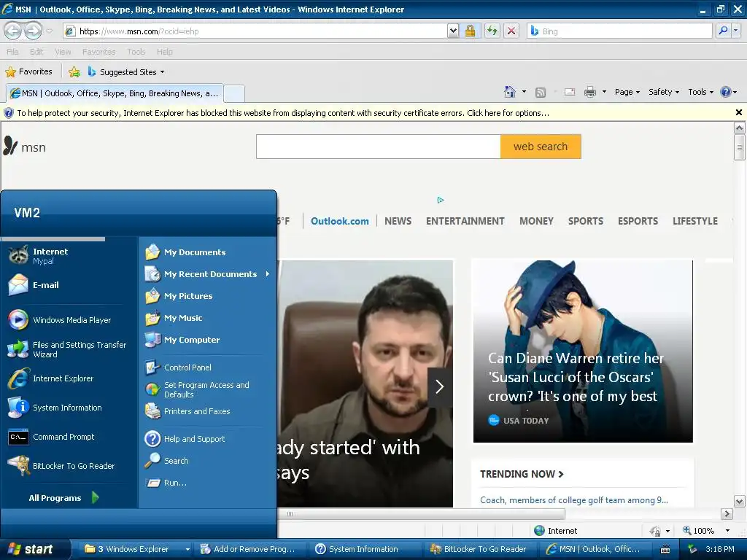
Task: Open the Edit menu
Action: [36, 52]
